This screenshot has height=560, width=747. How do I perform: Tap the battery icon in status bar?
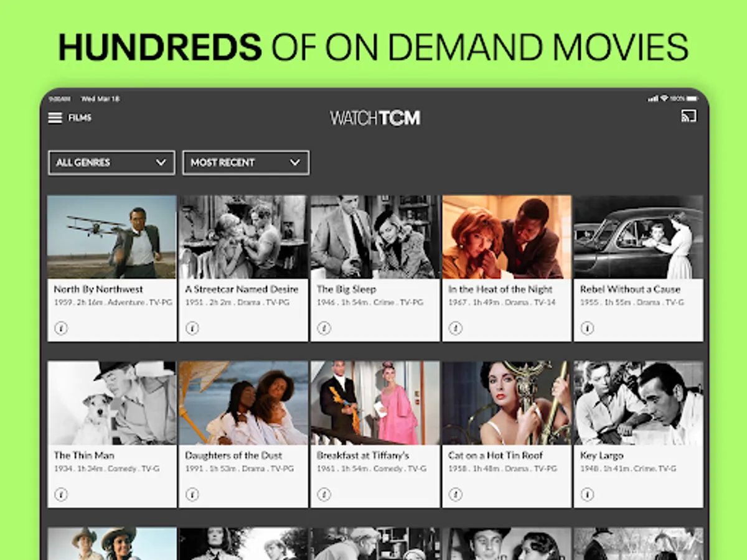point(693,99)
